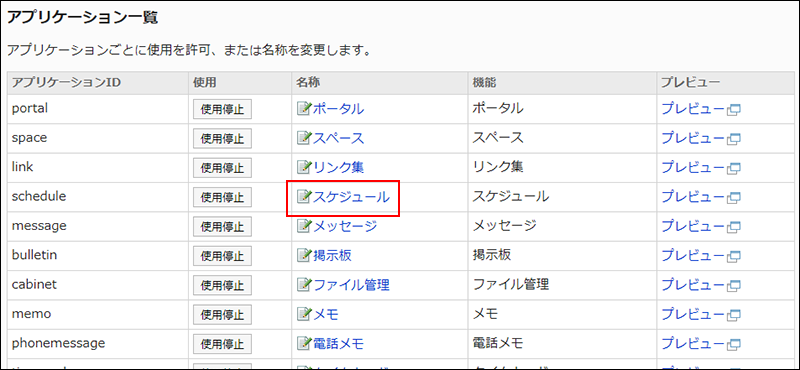Click the new-window icon in phonemessage row
Viewport: 800px width, 370px height.
click(x=734, y=344)
